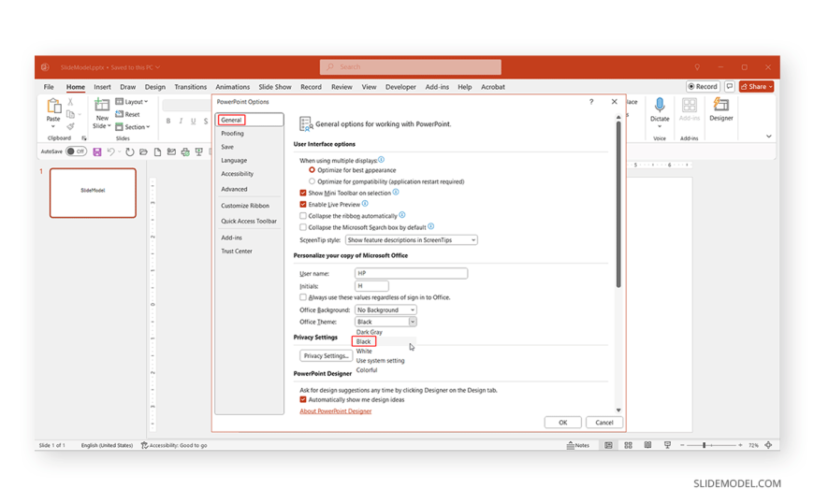Click the Print icon in quick toolbar

(x=185, y=152)
